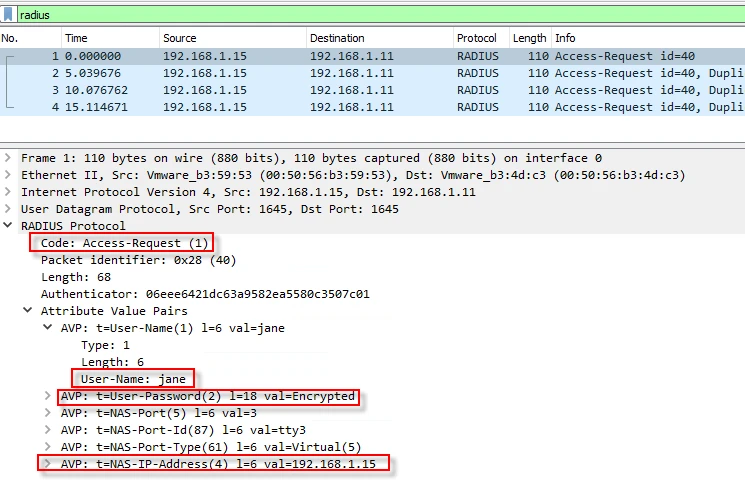This screenshot has height=480, width=745.
Task: Sort packets by Protocol column header
Action: pyautogui.click(x=476, y=38)
